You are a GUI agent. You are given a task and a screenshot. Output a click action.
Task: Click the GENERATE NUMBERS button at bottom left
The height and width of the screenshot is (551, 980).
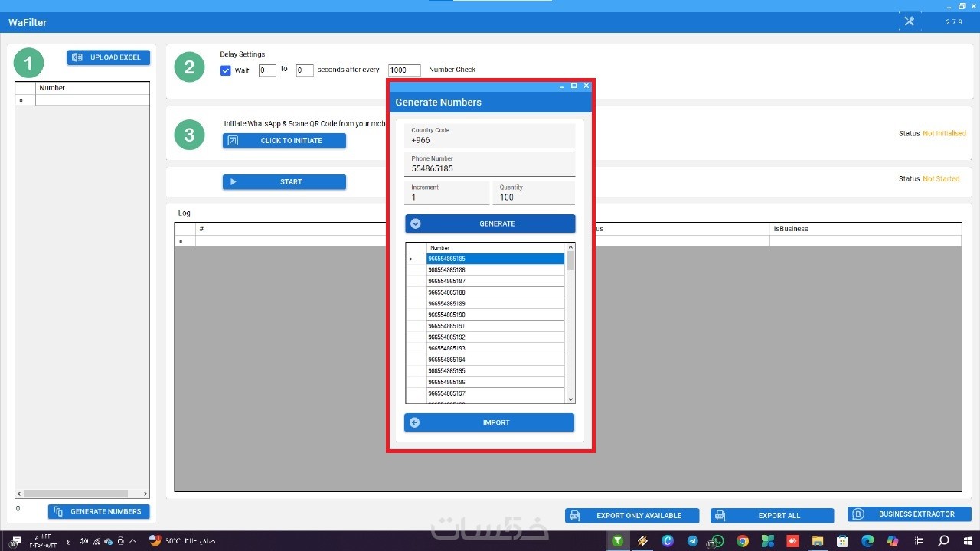[x=100, y=511]
